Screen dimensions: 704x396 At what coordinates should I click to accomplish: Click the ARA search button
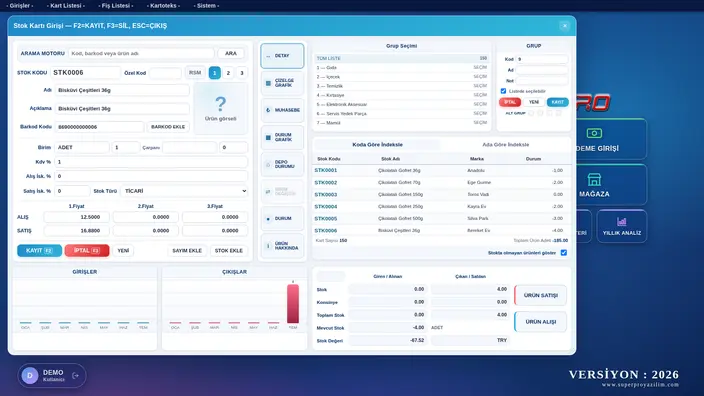point(231,53)
